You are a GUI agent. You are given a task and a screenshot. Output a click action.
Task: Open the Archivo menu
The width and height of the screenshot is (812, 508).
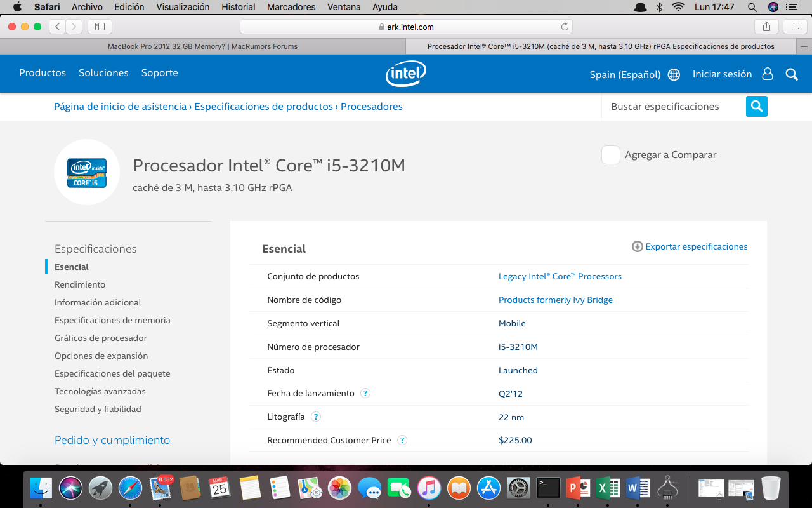87,7
